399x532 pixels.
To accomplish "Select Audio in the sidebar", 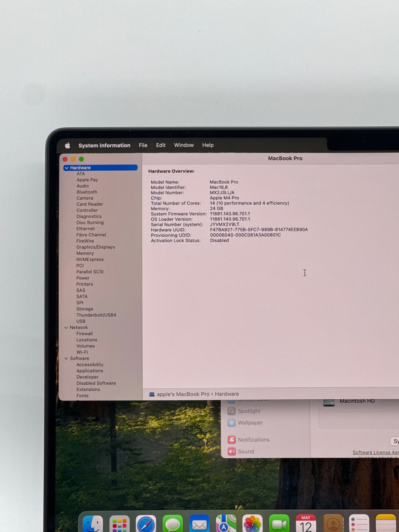I will tap(83, 186).
